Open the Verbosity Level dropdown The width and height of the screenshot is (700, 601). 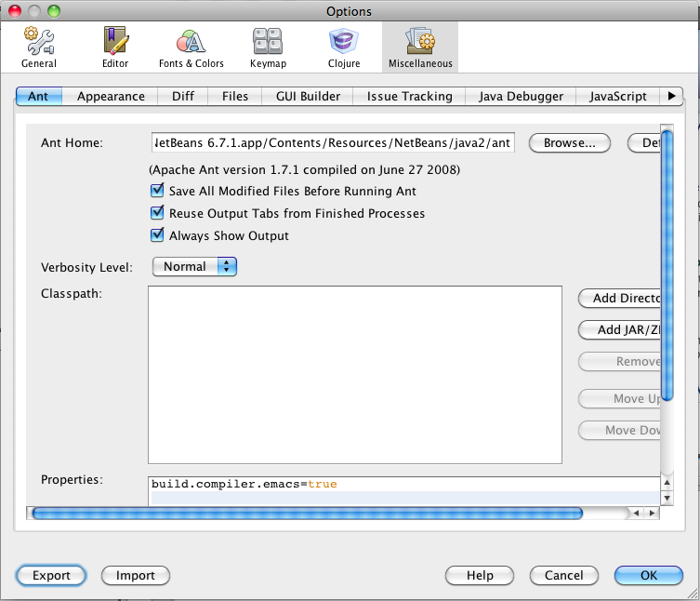[x=194, y=267]
